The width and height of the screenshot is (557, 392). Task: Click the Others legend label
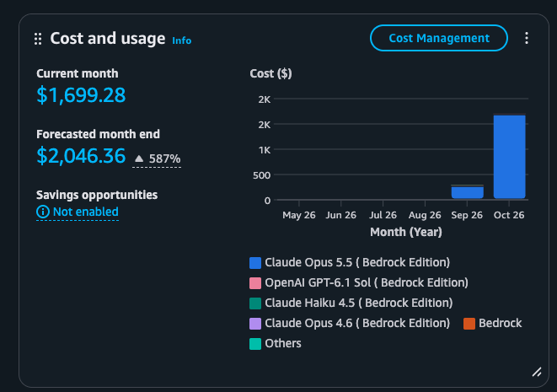283,343
